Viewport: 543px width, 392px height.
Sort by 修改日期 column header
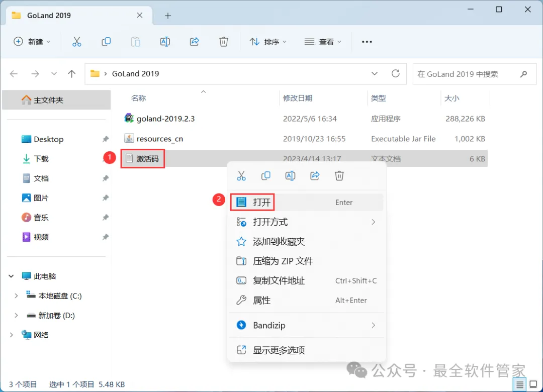298,98
